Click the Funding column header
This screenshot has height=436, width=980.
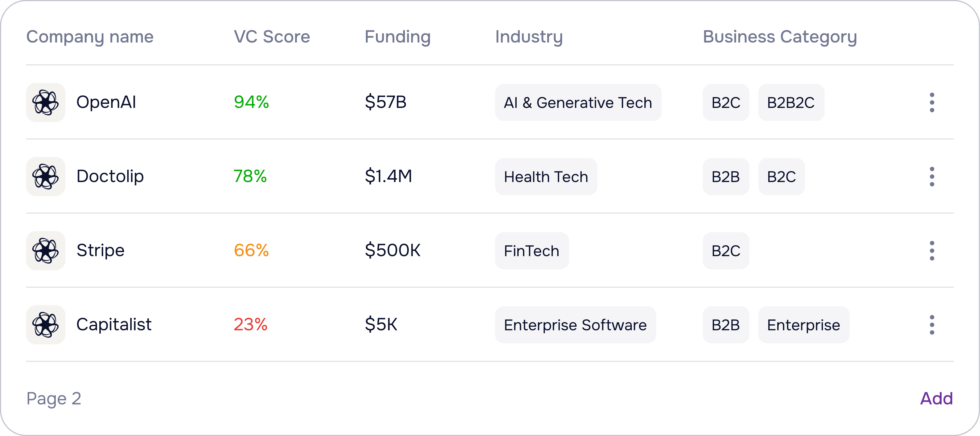(x=397, y=37)
